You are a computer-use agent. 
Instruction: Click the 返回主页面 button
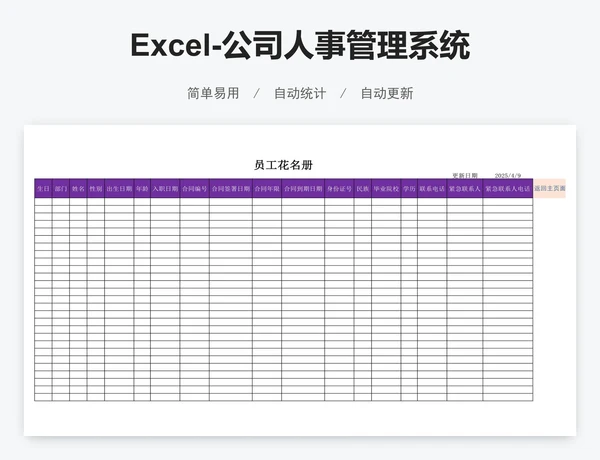click(x=549, y=188)
